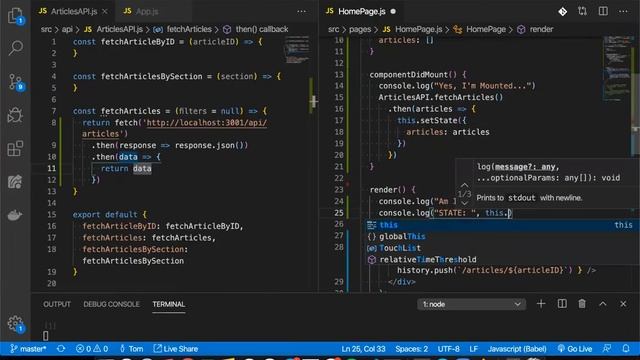This screenshot has width=640, height=360.
Task: Click the right editor minimap
Action: tap(617, 67)
